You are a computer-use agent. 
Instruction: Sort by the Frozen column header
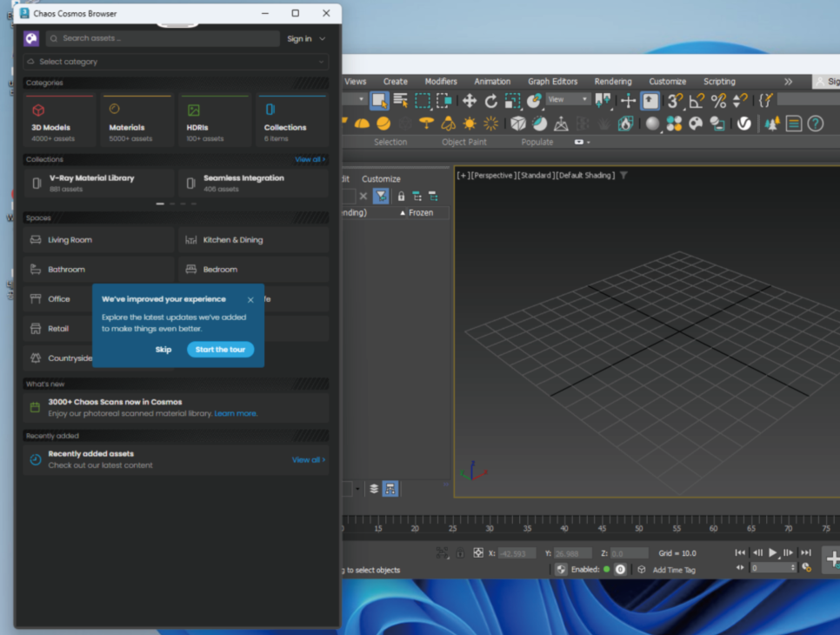[x=421, y=213]
